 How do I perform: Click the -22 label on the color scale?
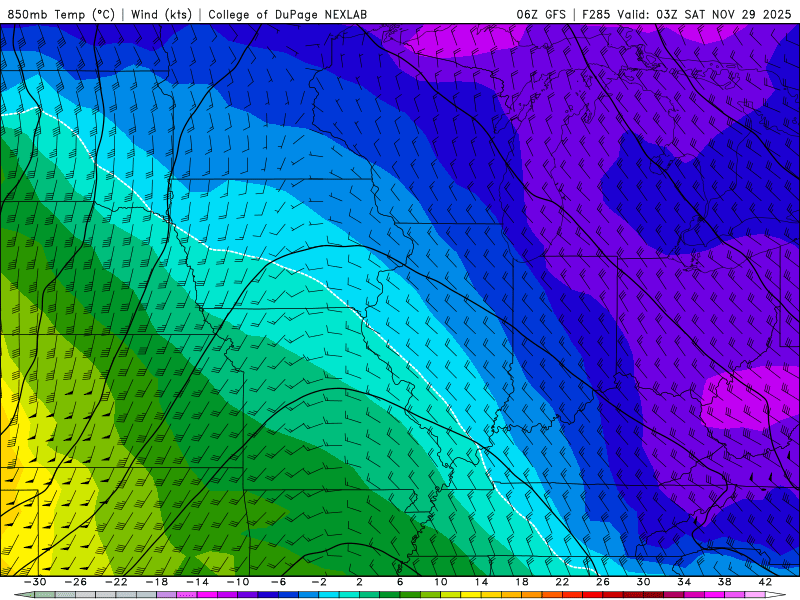[116, 582]
